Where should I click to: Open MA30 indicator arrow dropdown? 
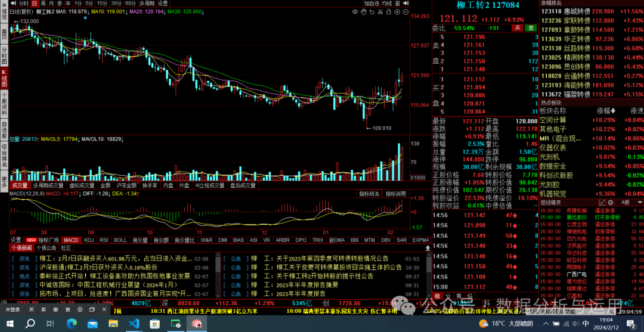tap(203, 12)
